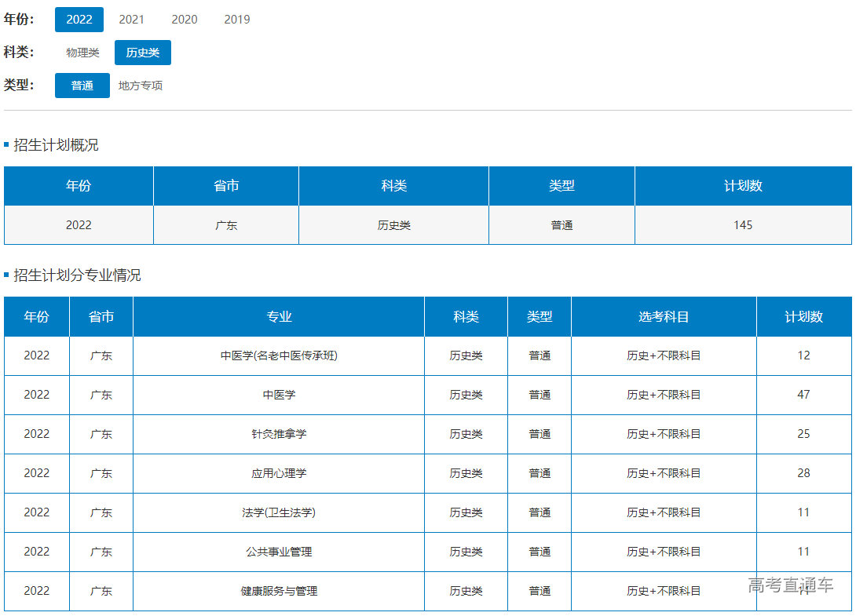This screenshot has height=616, width=856.
Task: Select the 中医学(名老中医传承班) major row
Action: [x=279, y=355]
